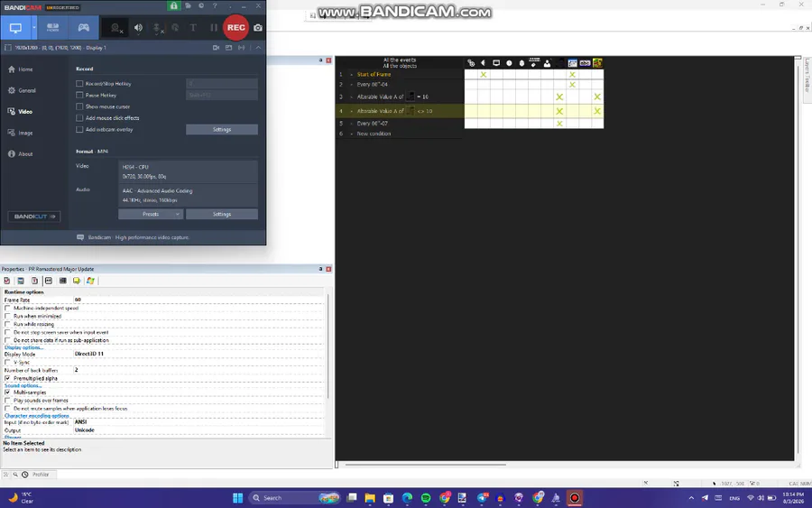This screenshot has height=508, width=812.
Task: Click the Special conditions object icon in event header
Action: pyautogui.click(x=471, y=63)
